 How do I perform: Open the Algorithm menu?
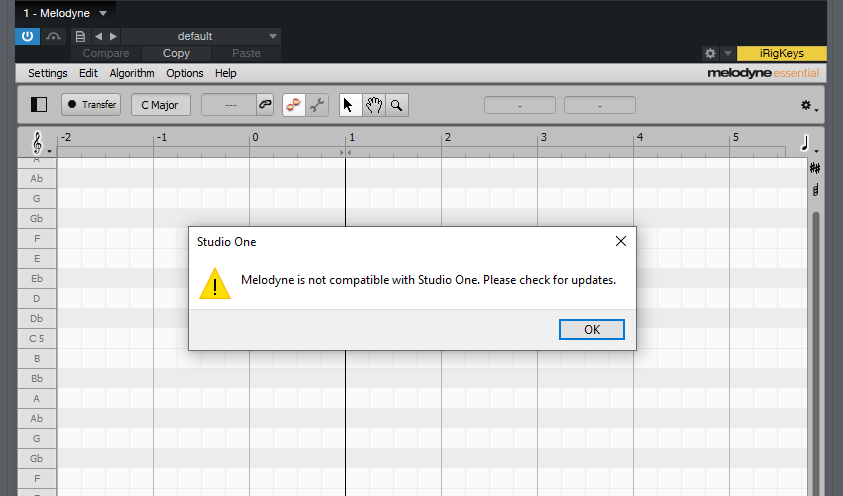coord(132,73)
